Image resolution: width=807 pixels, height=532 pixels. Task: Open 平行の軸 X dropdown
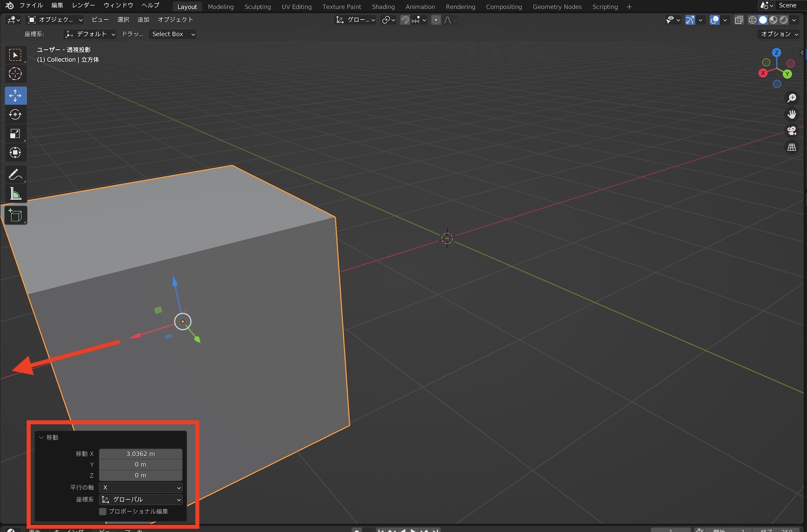pos(140,488)
